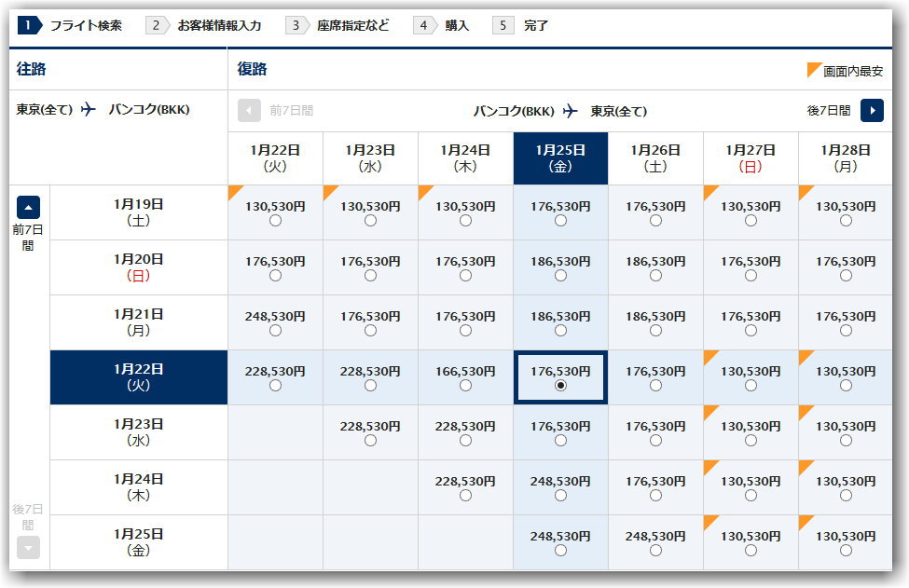Viewport: 909px width, 588px height.
Task: Click 東京(全て) in the return route header
Action: pos(618,111)
